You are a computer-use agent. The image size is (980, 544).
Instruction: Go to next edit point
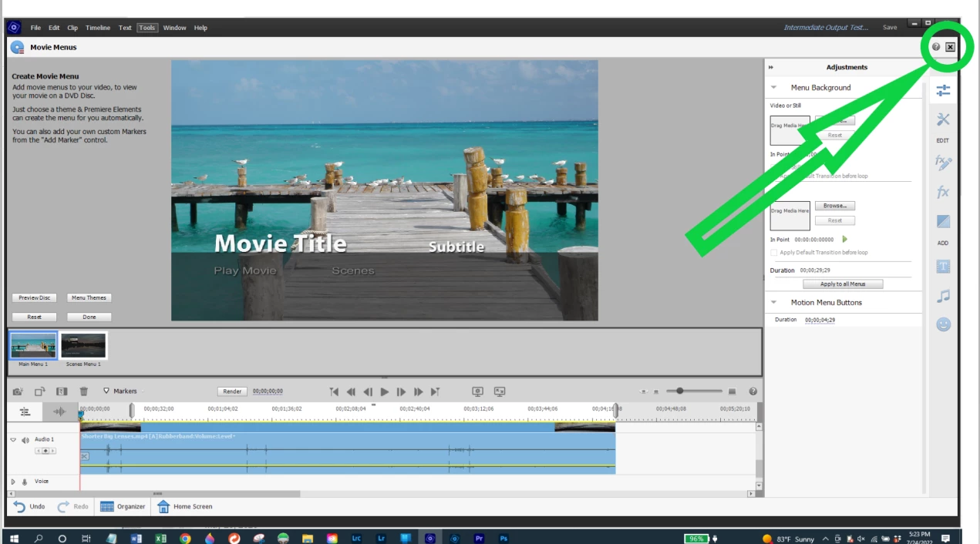click(436, 391)
